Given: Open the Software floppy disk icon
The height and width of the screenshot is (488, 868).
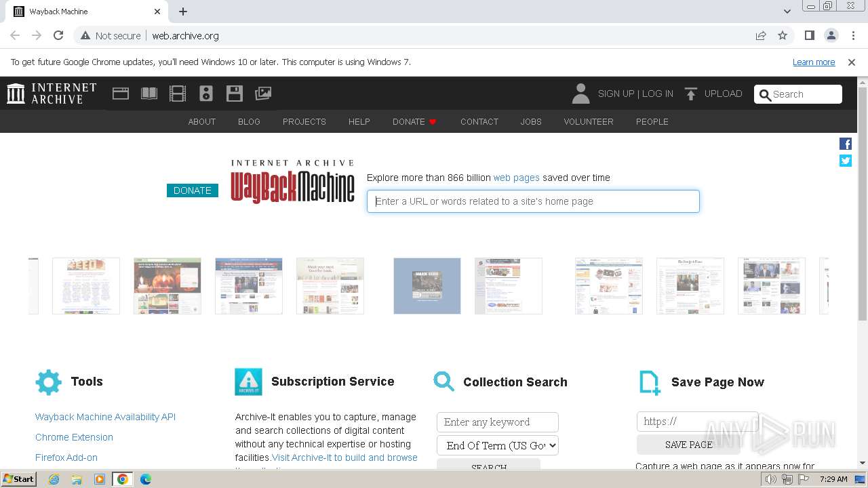Looking at the screenshot, I should (235, 94).
